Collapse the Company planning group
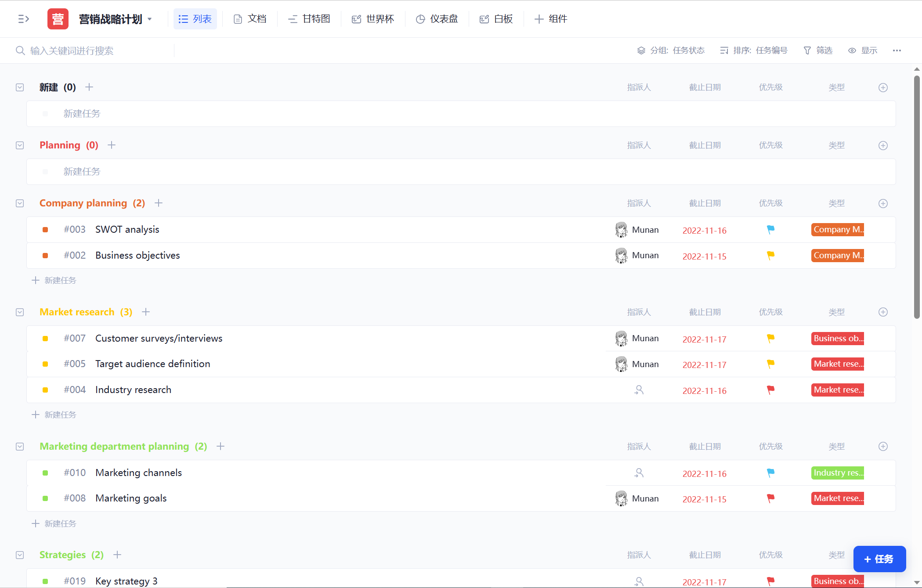The width and height of the screenshot is (922, 588). coord(20,203)
